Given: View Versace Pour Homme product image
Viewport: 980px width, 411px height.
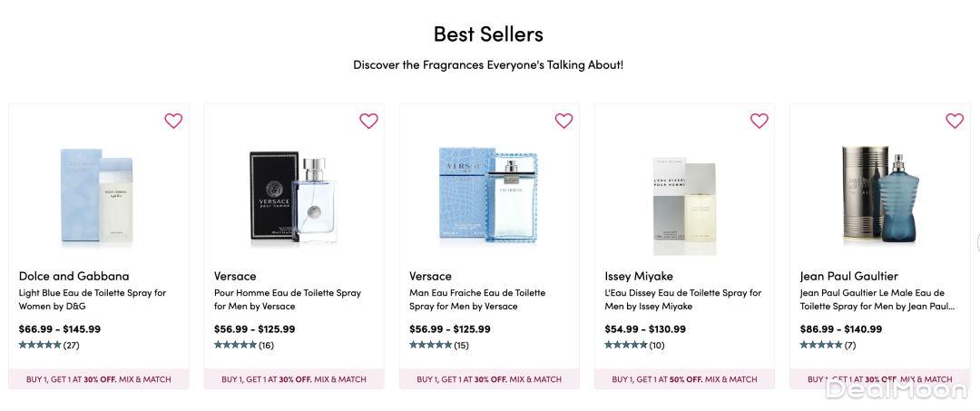Looking at the screenshot, I should point(293,196).
